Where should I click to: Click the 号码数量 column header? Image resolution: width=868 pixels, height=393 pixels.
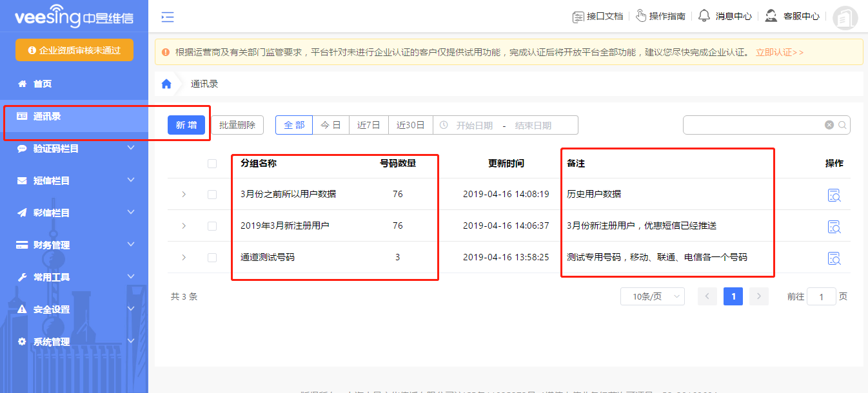click(398, 164)
